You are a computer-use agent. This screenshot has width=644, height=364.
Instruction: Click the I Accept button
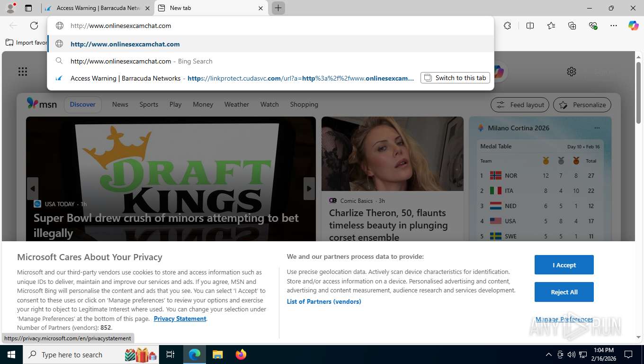(x=564, y=265)
